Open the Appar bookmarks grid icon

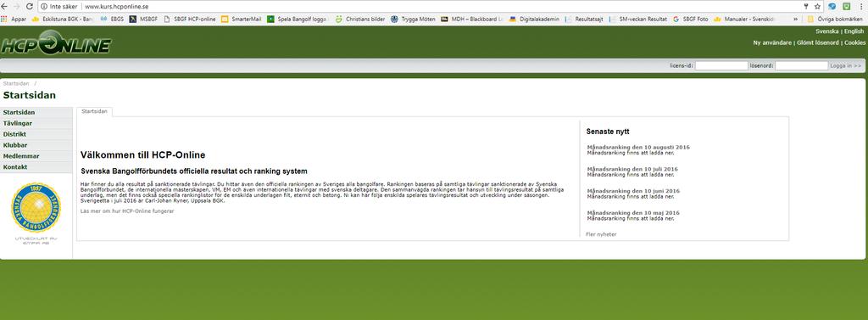click(x=4, y=19)
